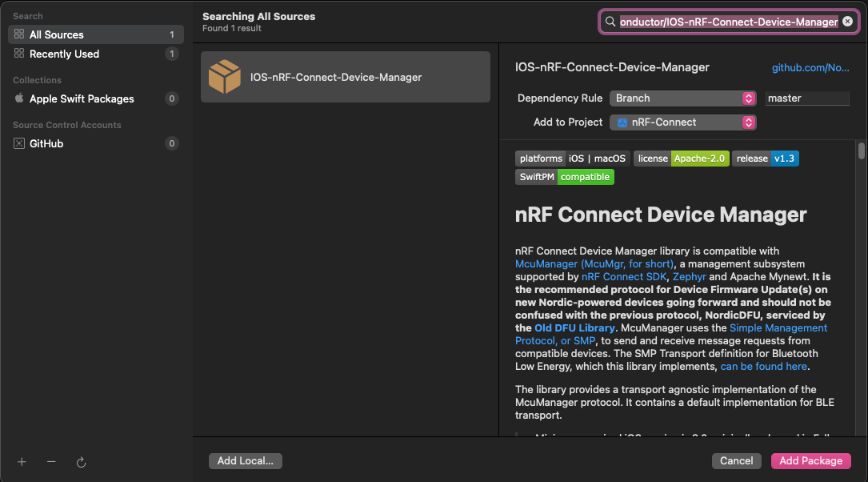
Task: Open the Zephyr link
Action: pyautogui.click(x=689, y=276)
